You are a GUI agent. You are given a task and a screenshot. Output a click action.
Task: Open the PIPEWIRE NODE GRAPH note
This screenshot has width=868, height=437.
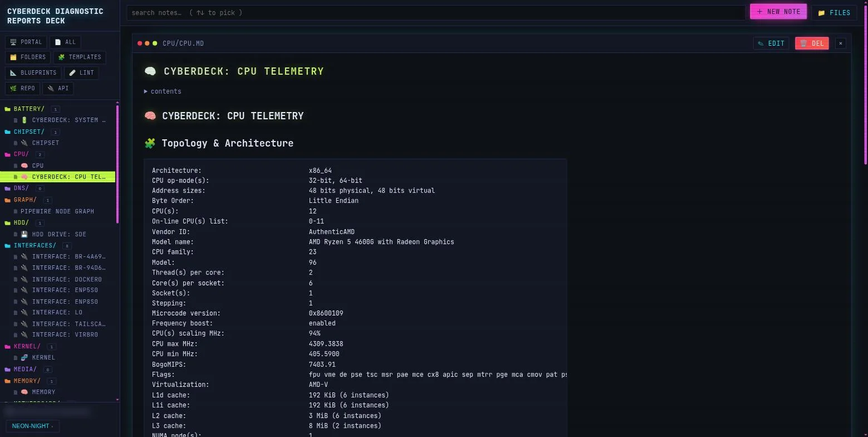click(57, 211)
